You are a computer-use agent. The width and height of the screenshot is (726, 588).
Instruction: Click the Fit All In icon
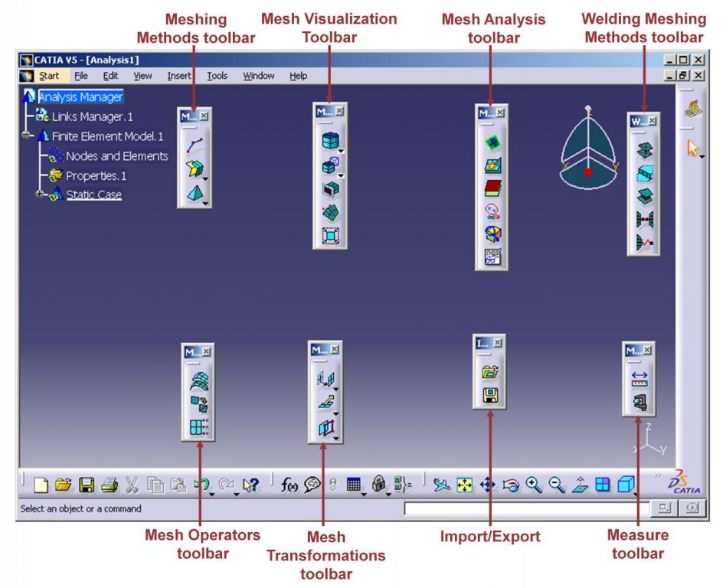tap(464, 485)
